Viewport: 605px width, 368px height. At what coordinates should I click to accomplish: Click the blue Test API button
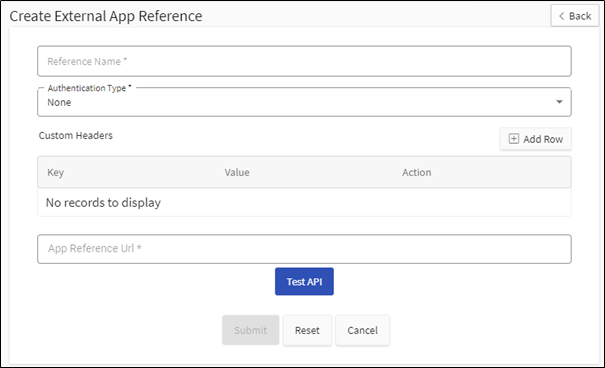pyautogui.click(x=304, y=282)
